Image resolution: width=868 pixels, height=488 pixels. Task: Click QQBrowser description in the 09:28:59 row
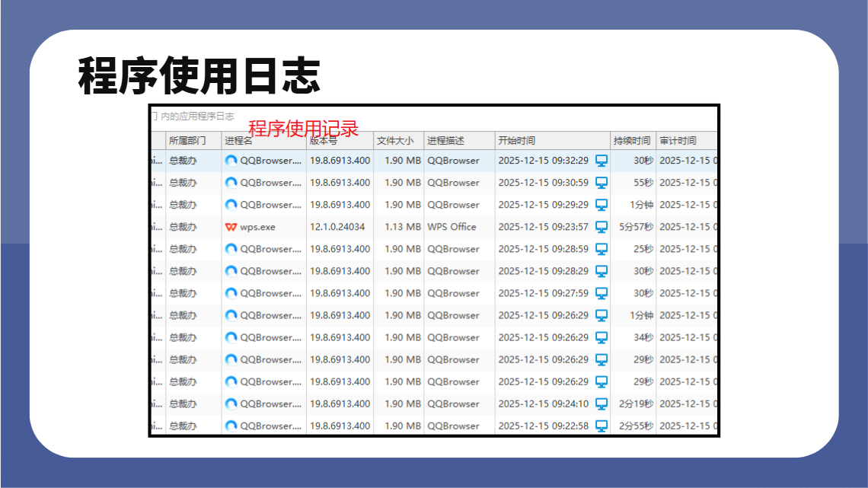tap(453, 249)
